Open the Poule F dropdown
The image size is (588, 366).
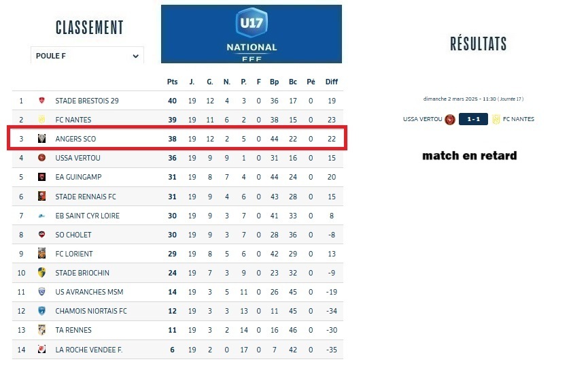(x=87, y=56)
